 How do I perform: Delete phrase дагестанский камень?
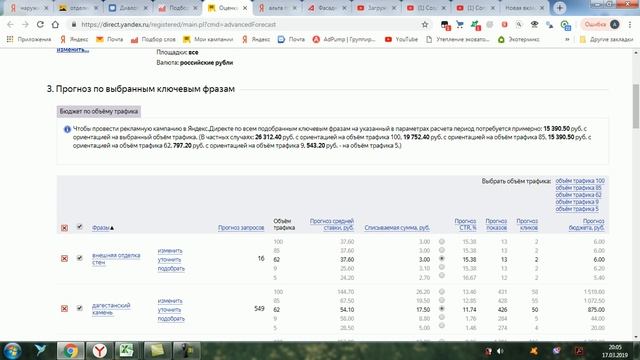click(x=64, y=309)
